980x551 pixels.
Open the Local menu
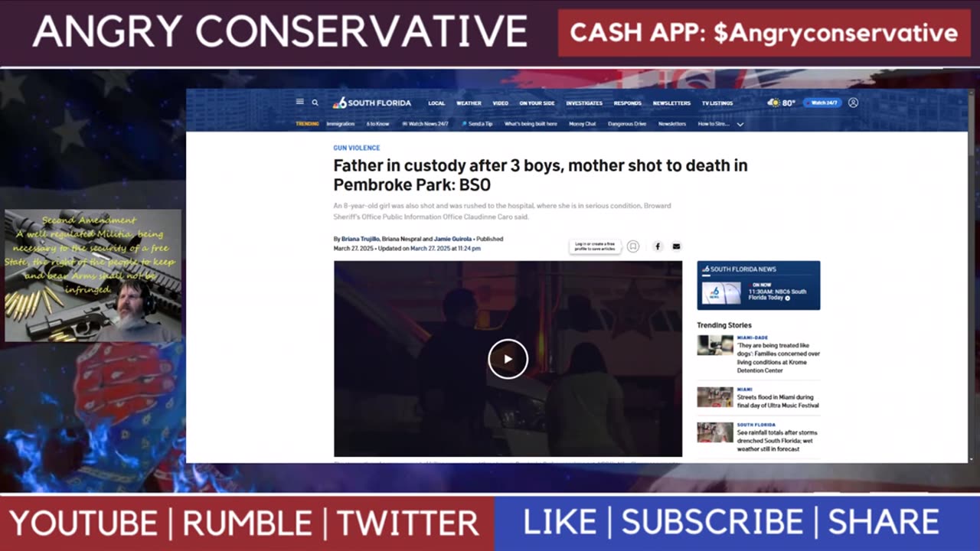point(436,103)
